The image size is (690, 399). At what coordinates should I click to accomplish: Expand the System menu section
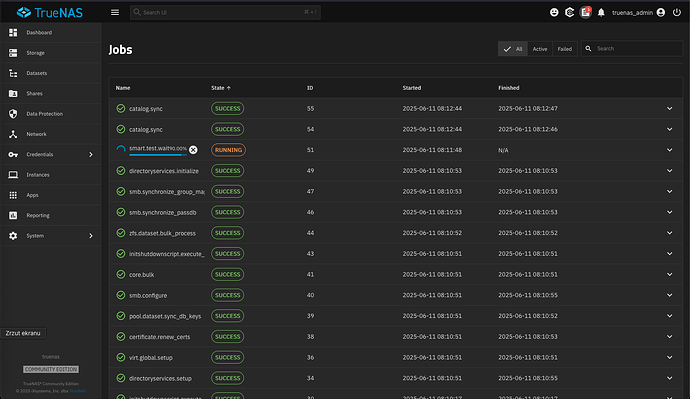(91, 236)
